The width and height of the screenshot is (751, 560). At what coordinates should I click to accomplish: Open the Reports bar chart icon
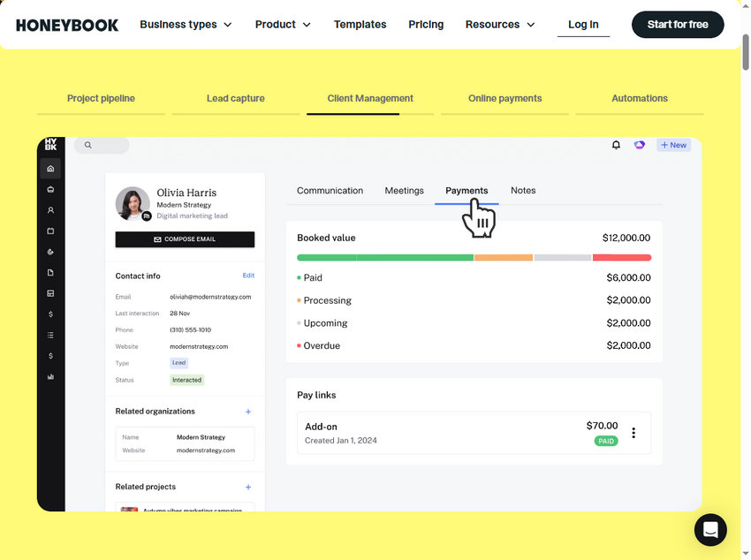pos(50,376)
